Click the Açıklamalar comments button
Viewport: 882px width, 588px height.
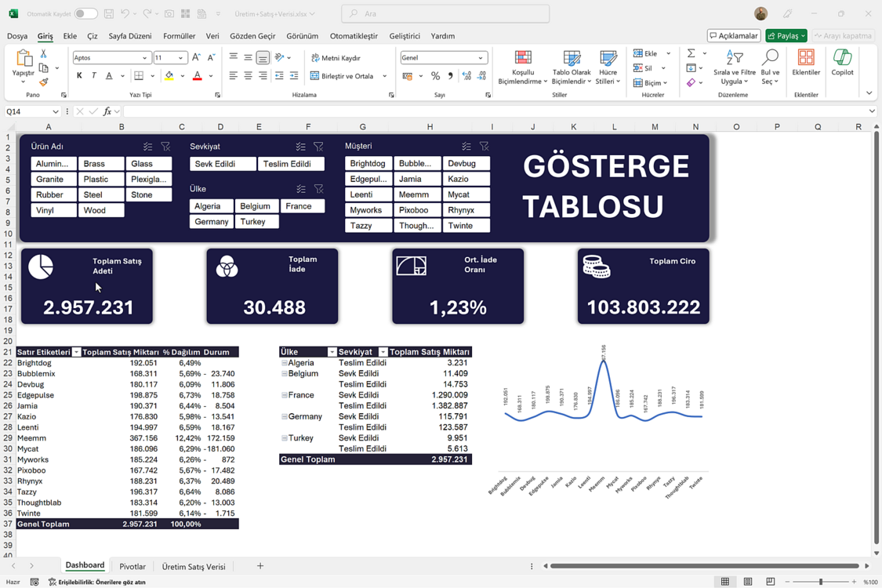coord(734,35)
